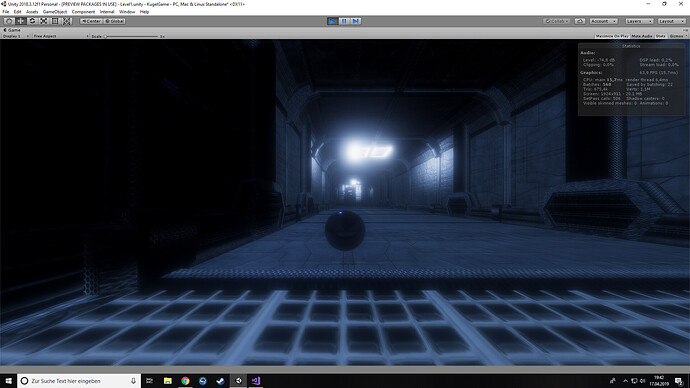This screenshot has width=690, height=388.
Task: Select the Rotate tool
Action: tap(32, 21)
